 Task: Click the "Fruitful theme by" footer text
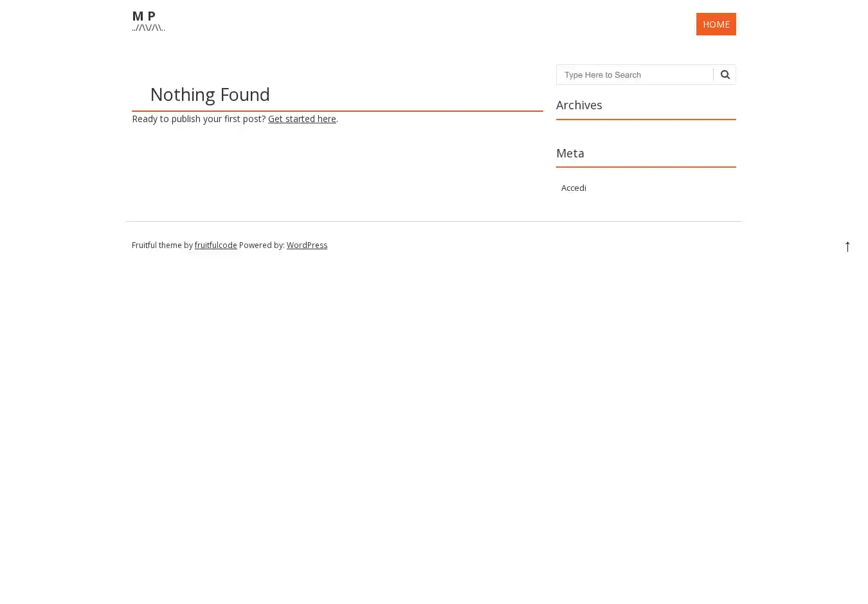pyautogui.click(x=161, y=245)
